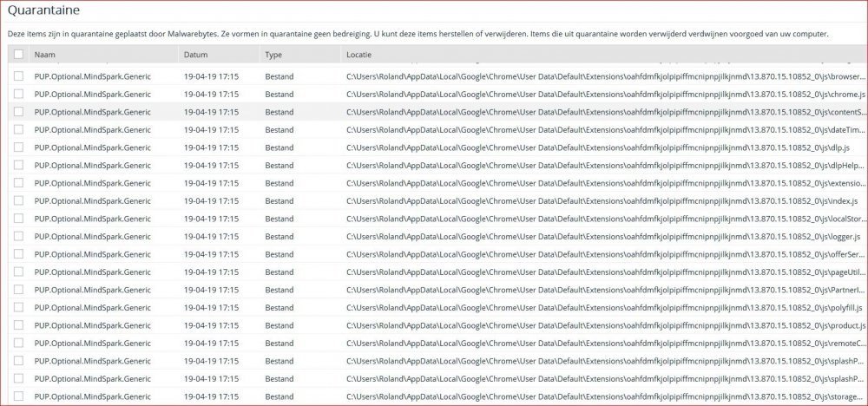
Task: Click PUP.Optional.MindSpark.Generic name in chrome.js row
Action: tap(93, 95)
